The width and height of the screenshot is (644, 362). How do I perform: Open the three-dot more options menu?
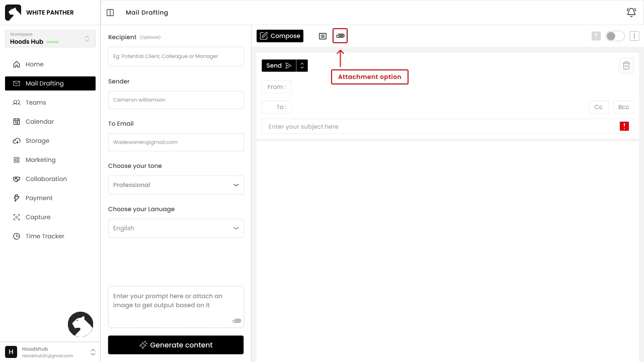(634, 36)
